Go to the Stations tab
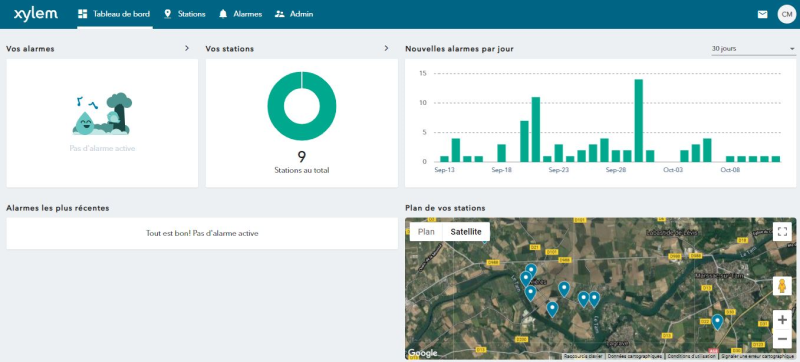800x362 pixels. coord(185,14)
